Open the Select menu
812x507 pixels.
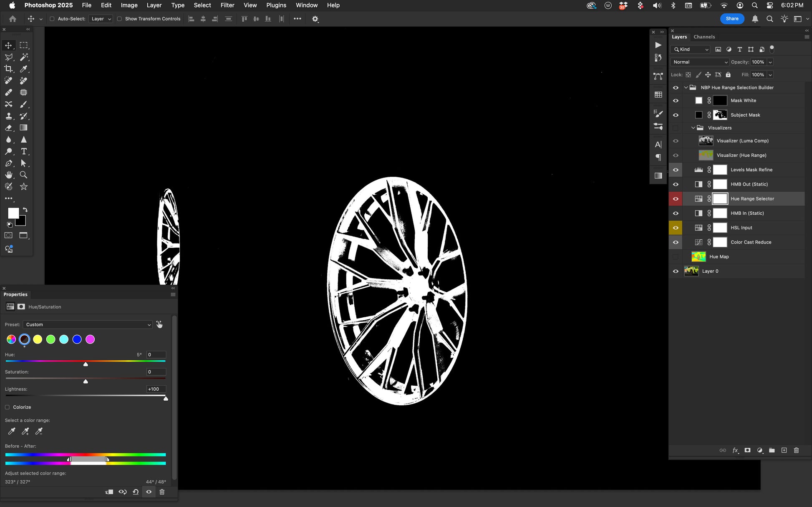click(x=202, y=5)
